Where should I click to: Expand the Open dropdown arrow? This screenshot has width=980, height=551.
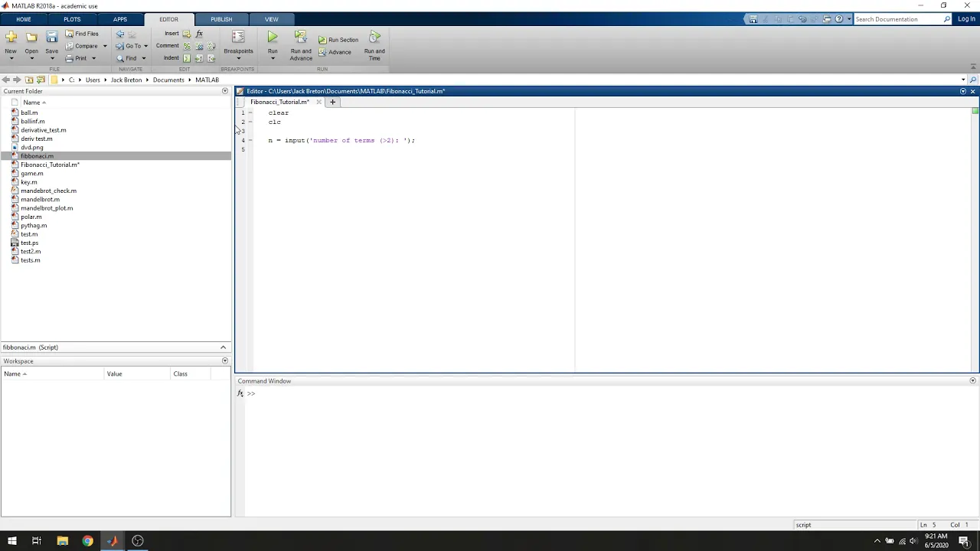(x=31, y=58)
